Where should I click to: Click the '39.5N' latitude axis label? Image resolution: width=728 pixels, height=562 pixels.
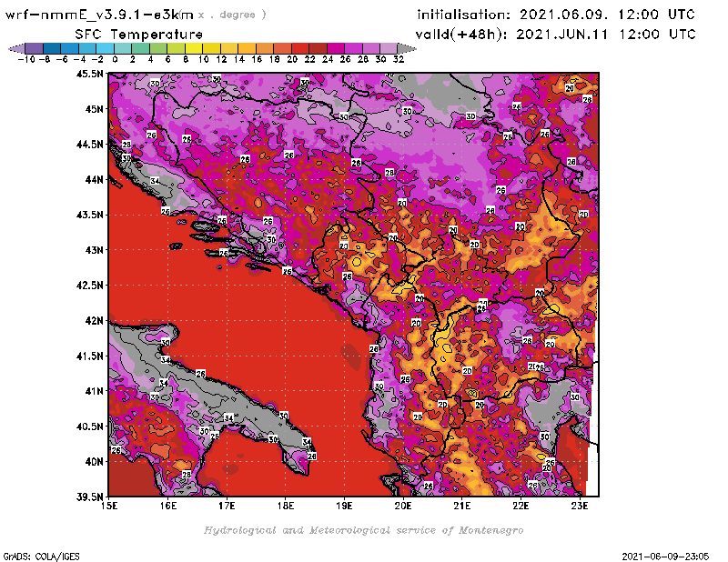89,497
